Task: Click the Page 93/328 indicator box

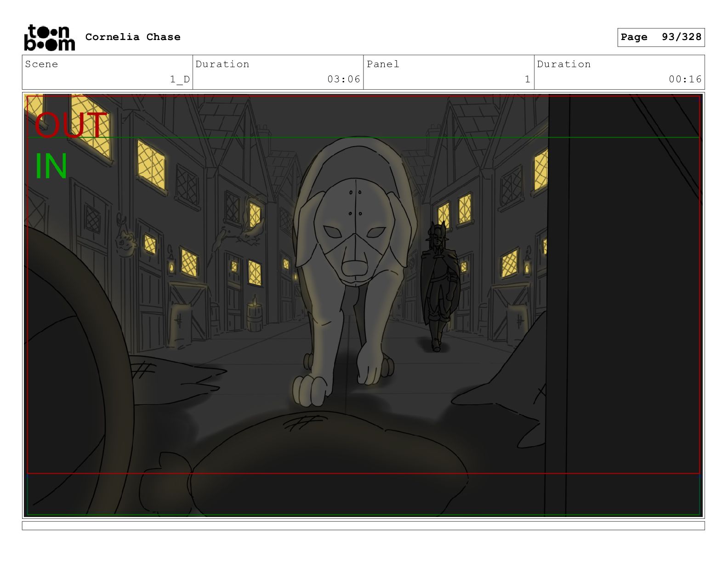Action: point(660,37)
